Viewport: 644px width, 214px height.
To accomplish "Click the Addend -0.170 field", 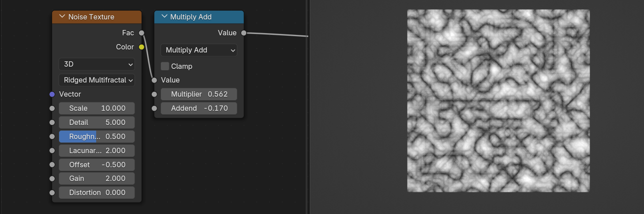I will pos(199,108).
